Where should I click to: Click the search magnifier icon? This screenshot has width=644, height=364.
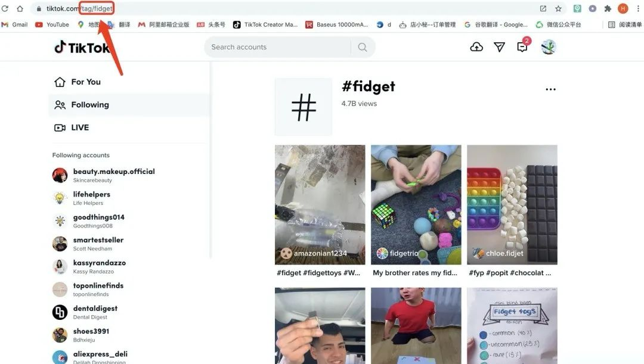(x=363, y=47)
